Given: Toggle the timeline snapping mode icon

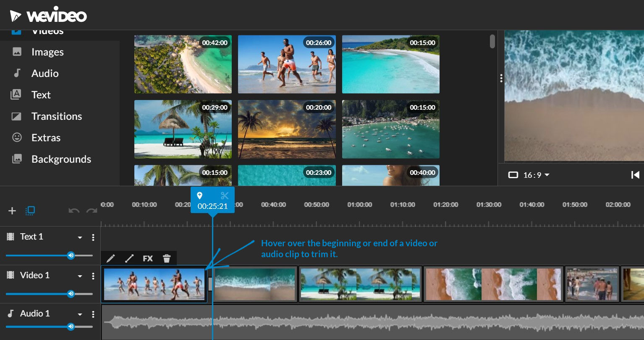Looking at the screenshot, I should (x=30, y=211).
